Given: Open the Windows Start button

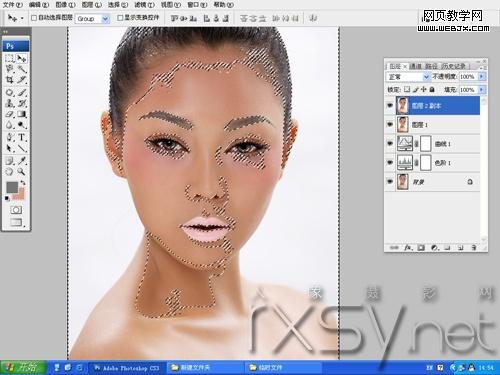Looking at the screenshot, I should [x=23, y=367].
